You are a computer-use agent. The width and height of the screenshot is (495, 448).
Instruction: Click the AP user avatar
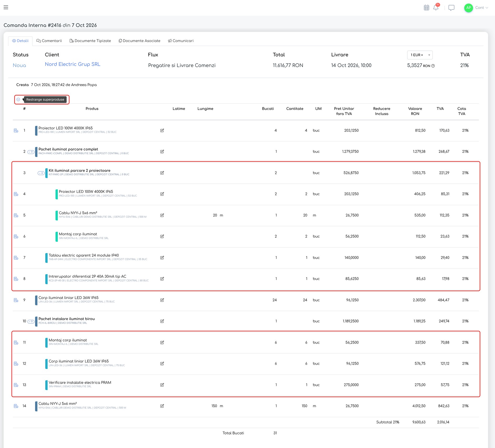click(469, 8)
